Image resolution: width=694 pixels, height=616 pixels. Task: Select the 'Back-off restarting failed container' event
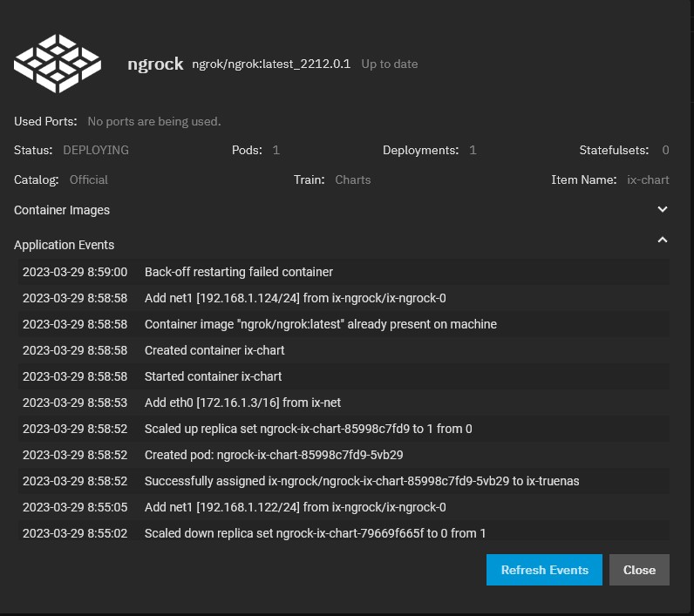point(239,272)
